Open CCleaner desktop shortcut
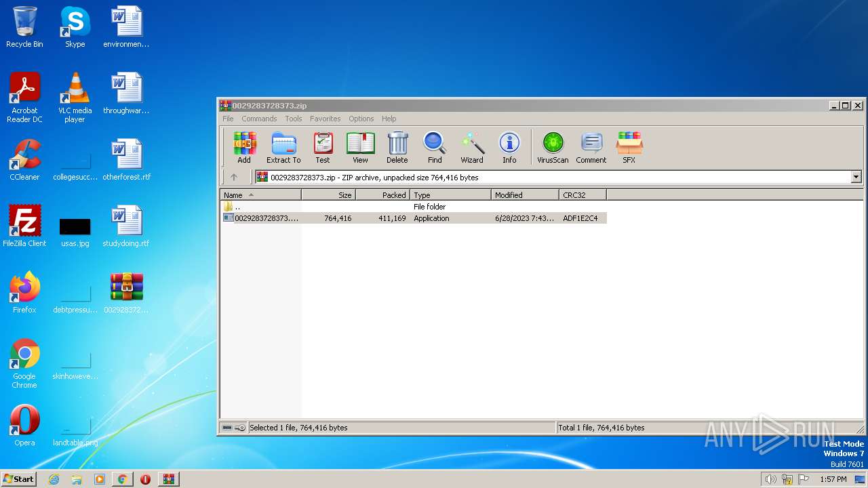Screen dimensions: 868x488 [x=24, y=161]
